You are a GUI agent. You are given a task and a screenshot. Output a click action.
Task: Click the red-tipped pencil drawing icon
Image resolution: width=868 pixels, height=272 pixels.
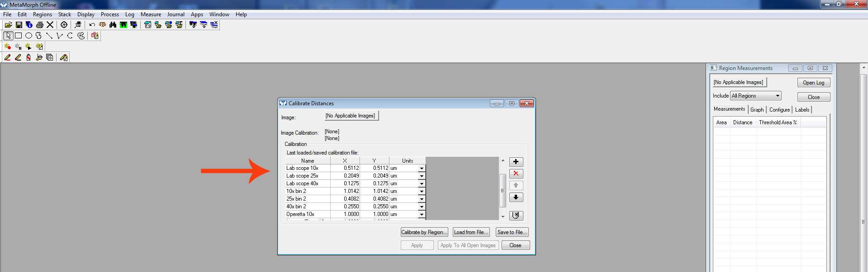point(8,57)
